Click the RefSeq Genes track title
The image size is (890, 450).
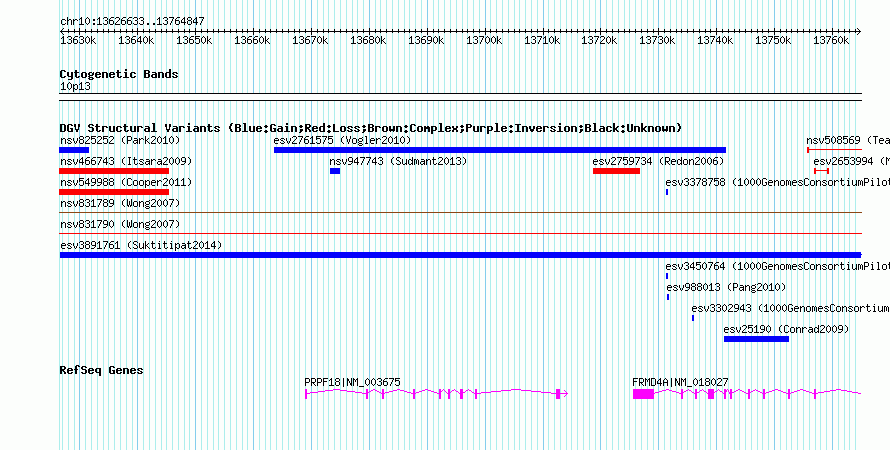point(101,370)
